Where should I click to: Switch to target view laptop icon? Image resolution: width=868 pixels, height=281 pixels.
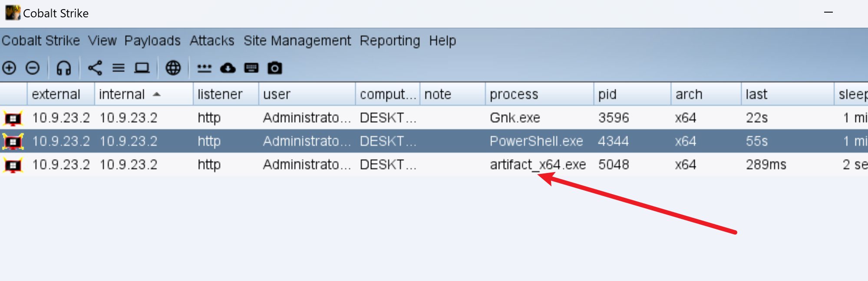(142, 68)
